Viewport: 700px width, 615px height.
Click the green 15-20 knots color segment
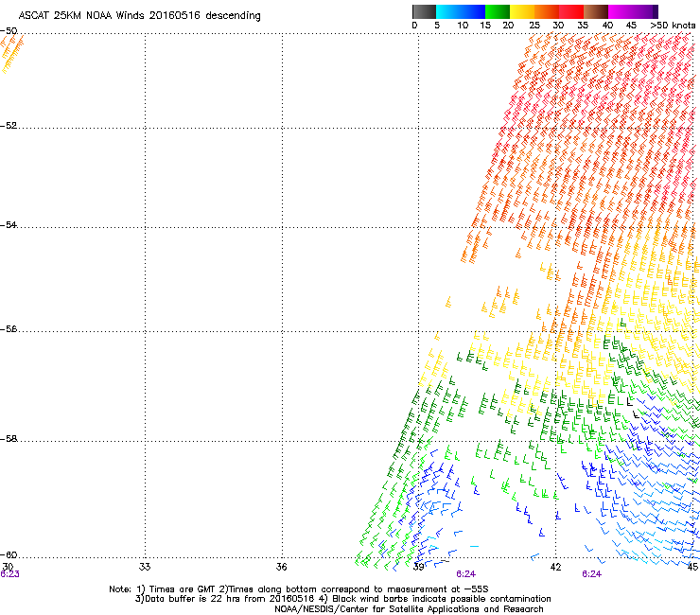[x=498, y=11]
